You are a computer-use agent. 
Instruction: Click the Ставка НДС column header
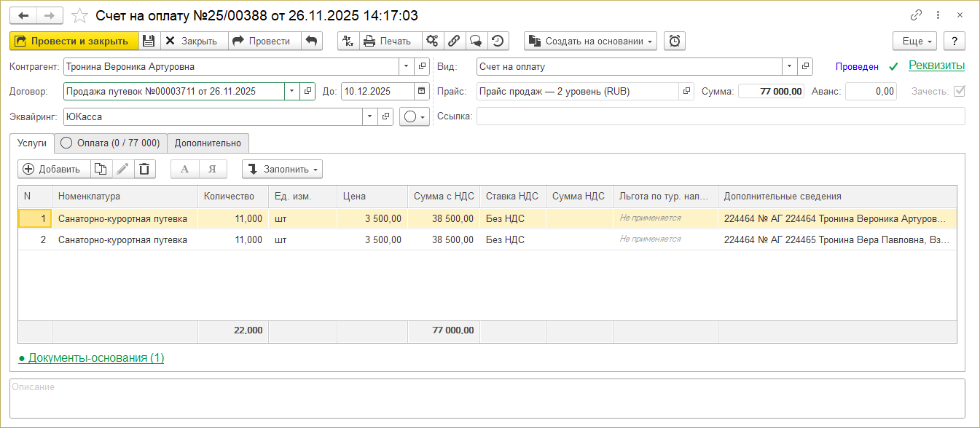pos(513,196)
